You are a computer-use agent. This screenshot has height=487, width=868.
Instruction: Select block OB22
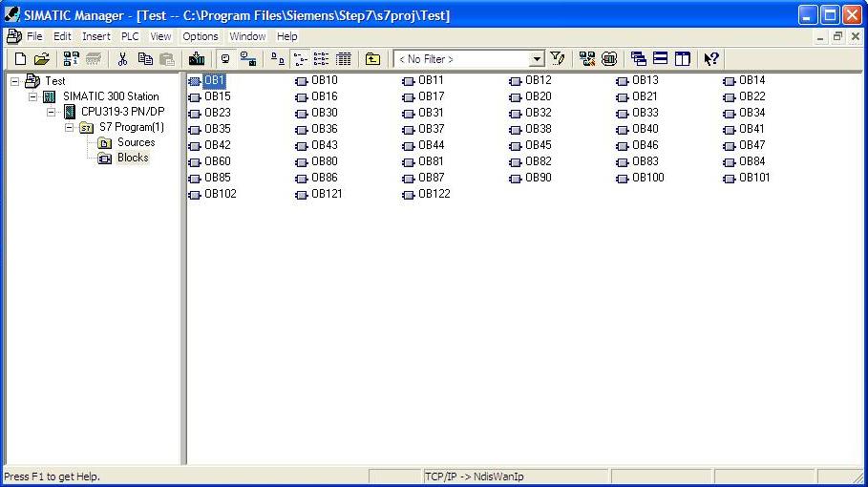[752, 96]
